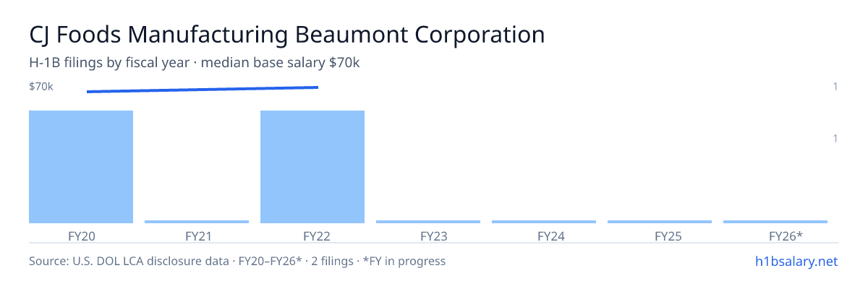Viewport: 868px width, 289px height.
Task: Select the thin FY21 bar
Action: [197, 222]
